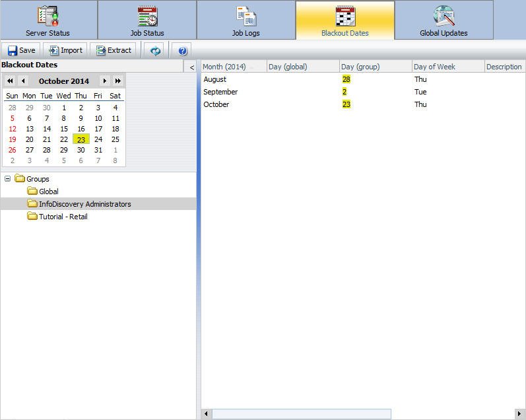Image resolution: width=526 pixels, height=420 pixels.
Task: Sort by Day of Week column header
Action: (x=448, y=67)
